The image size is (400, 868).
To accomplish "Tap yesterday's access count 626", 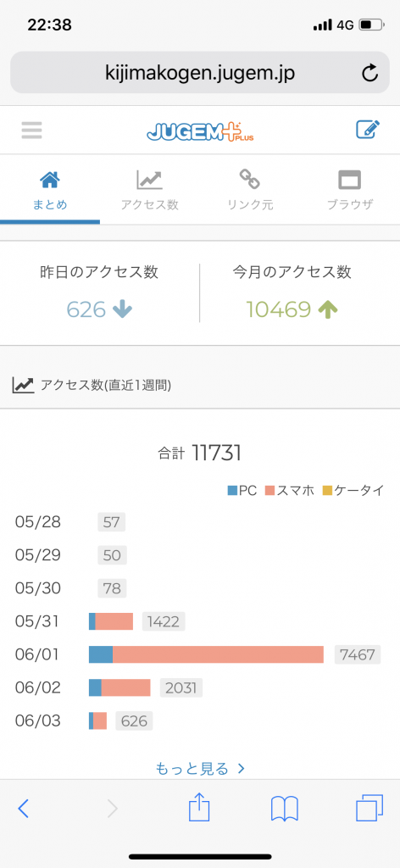I will tap(86, 309).
